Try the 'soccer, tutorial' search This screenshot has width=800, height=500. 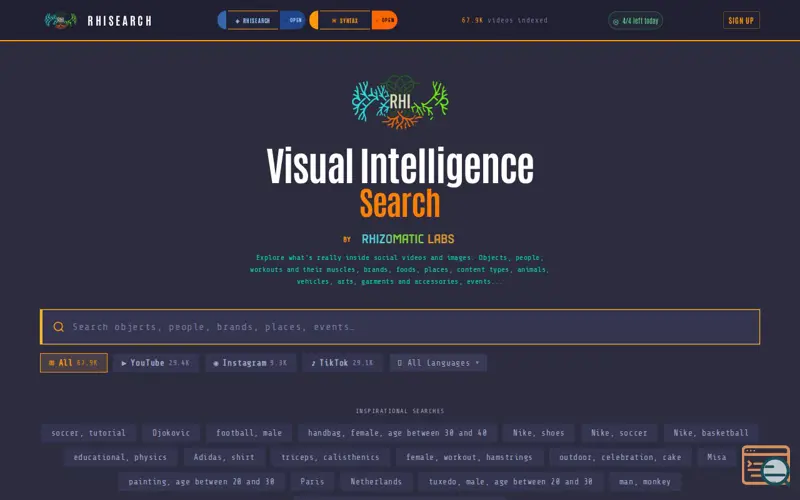coord(88,433)
